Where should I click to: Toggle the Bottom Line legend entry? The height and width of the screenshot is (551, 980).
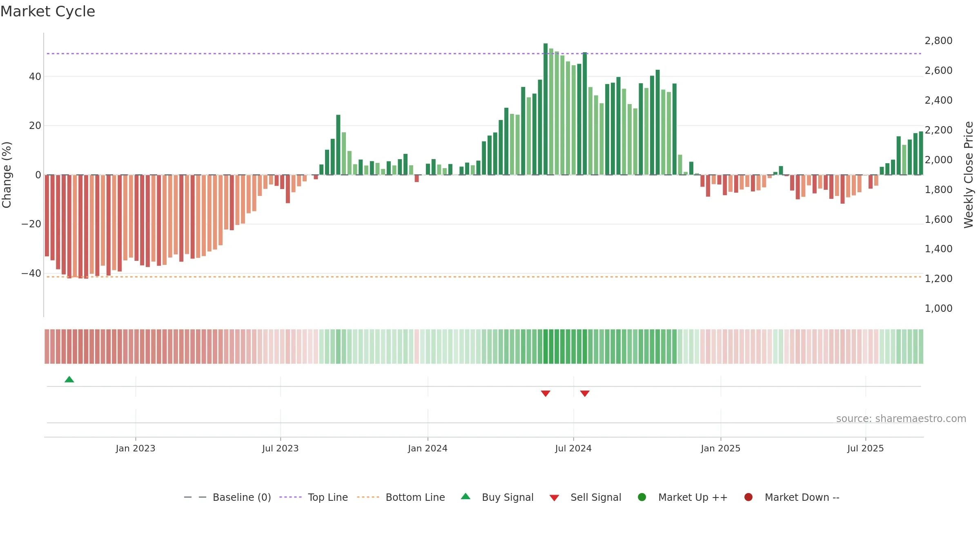pos(401,497)
